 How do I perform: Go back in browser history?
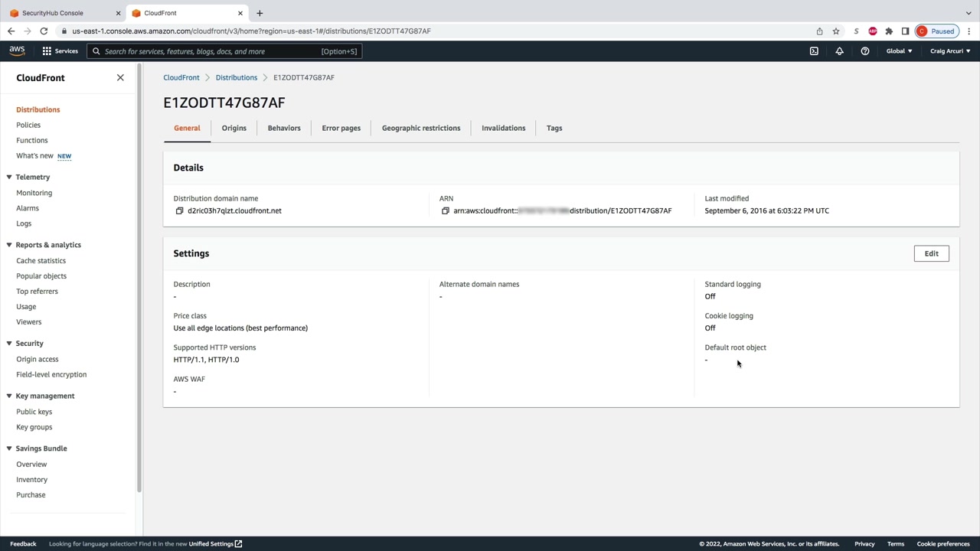[x=11, y=31]
